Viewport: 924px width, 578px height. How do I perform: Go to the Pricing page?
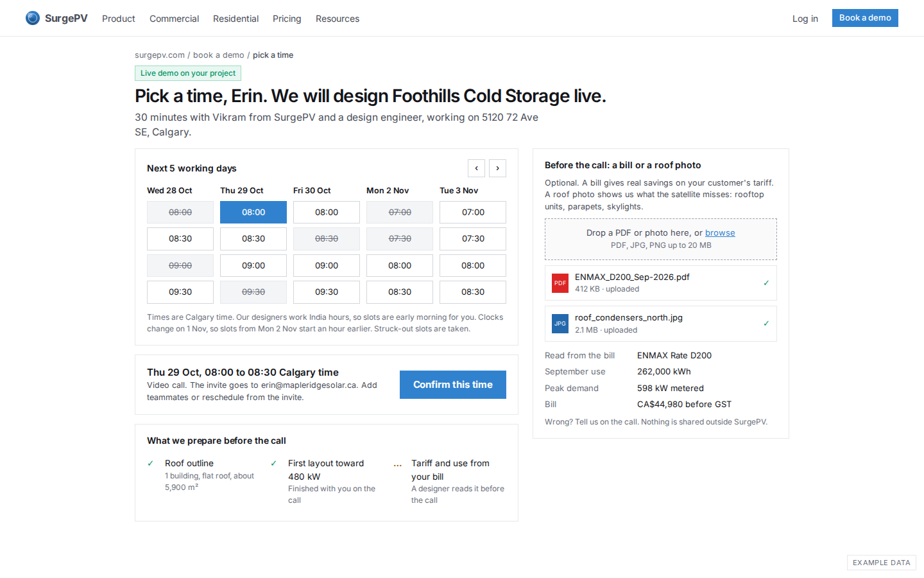coord(287,19)
